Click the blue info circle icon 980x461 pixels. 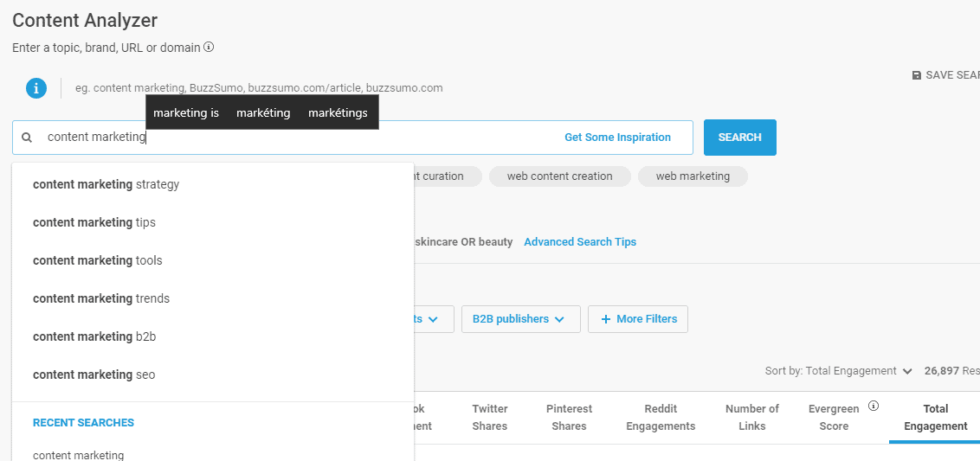coord(36,87)
